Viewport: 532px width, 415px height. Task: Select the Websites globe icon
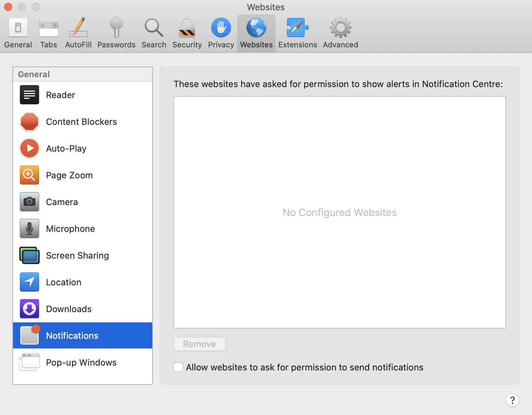tap(256, 27)
